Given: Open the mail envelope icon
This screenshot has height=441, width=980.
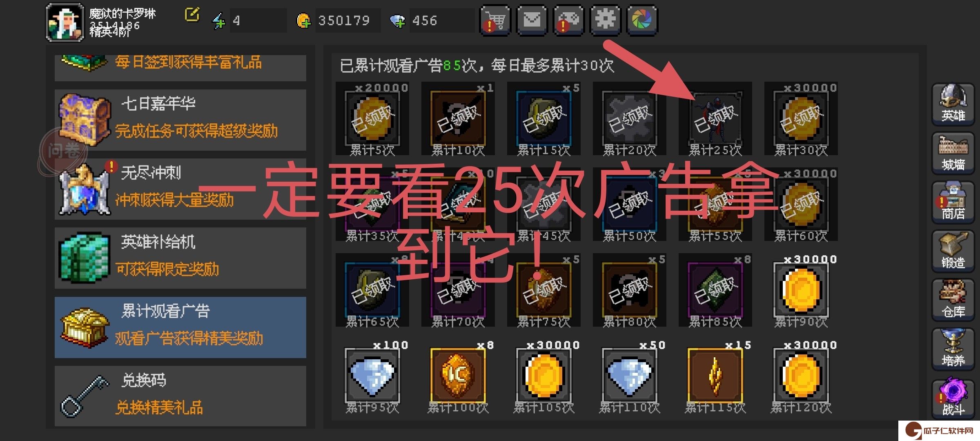Looking at the screenshot, I should 532,20.
